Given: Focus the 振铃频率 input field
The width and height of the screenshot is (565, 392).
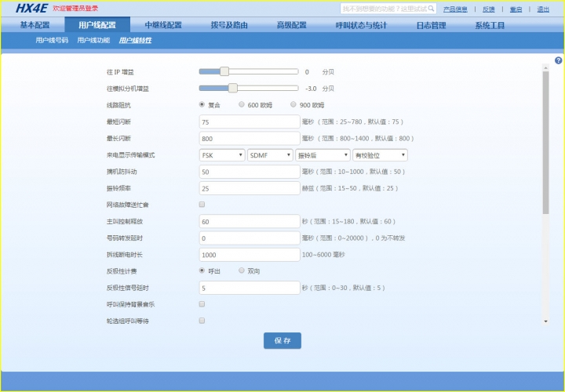Looking at the screenshot, I should (250, 188).
